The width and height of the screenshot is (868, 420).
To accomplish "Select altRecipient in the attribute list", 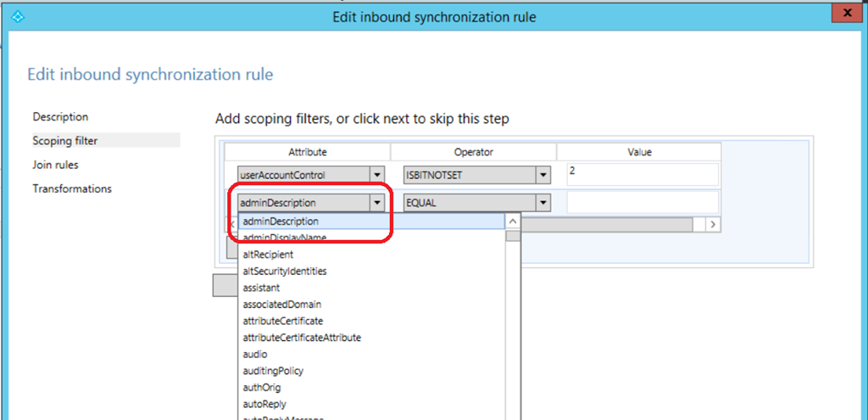I will (268, 255).
